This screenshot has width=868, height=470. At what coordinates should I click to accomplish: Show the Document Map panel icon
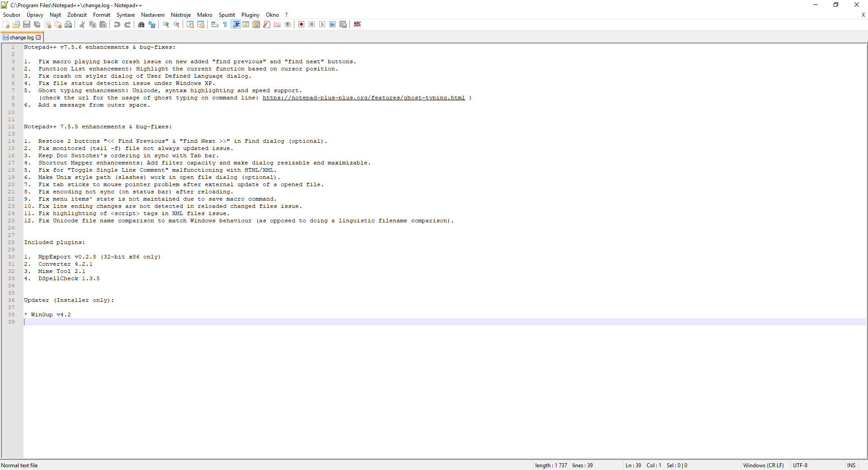click(256, 24)
